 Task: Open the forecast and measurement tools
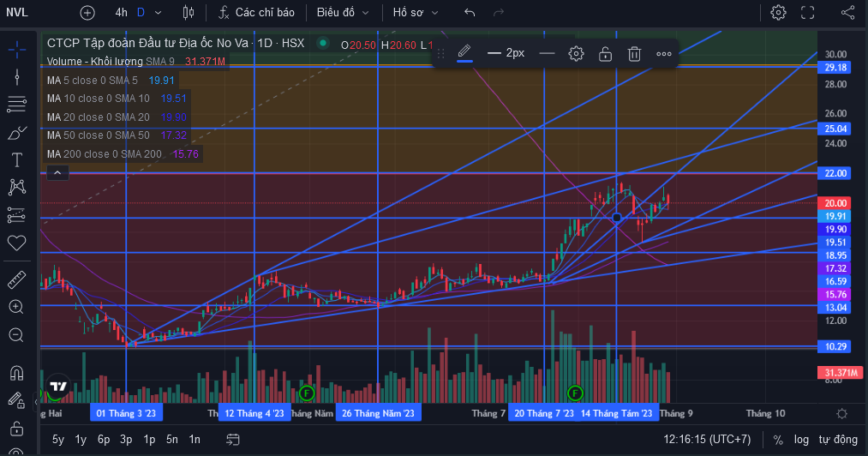(x=16, y=215)
